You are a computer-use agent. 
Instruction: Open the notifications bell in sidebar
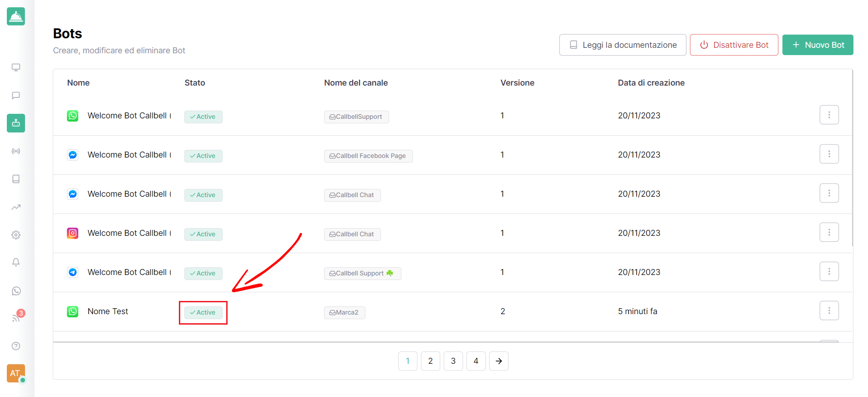(x=16, y=262)
